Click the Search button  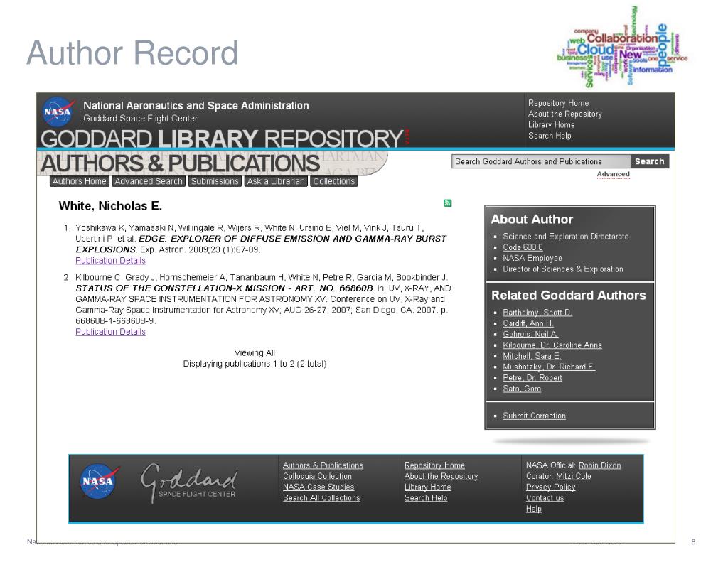pyautogui.click(x=650, y=161)
